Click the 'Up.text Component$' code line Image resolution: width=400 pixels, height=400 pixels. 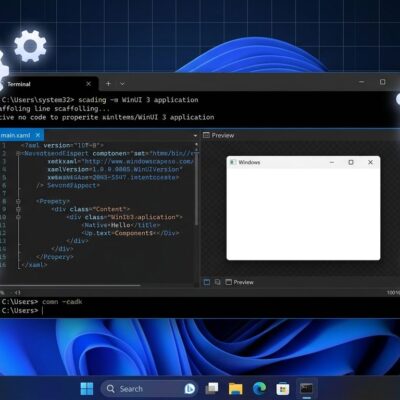click(131, 233)
